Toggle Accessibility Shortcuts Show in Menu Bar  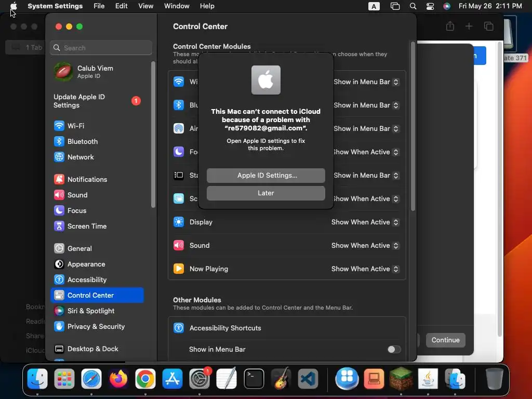tap(394, 349)
